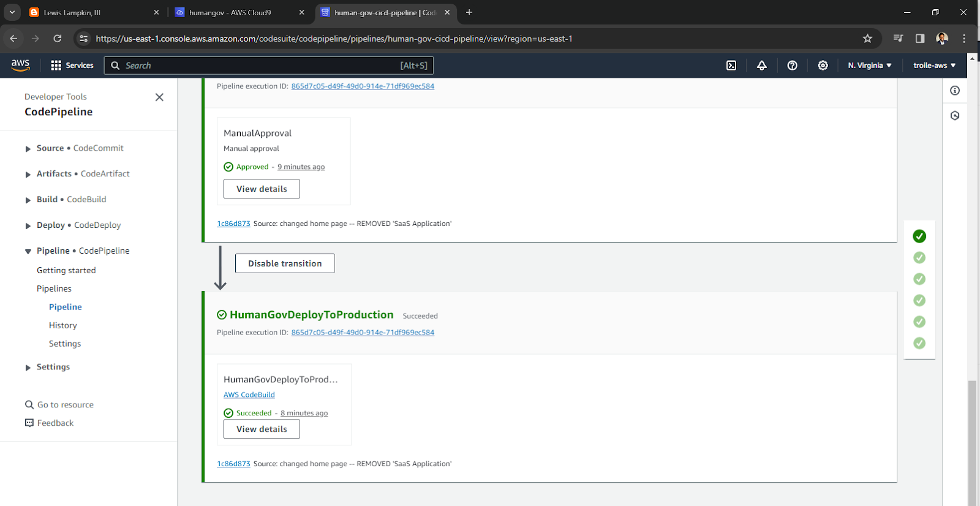Screen dimensions: 980x506
Task: Reload the page with refresh icon
Action: [58, 39]
